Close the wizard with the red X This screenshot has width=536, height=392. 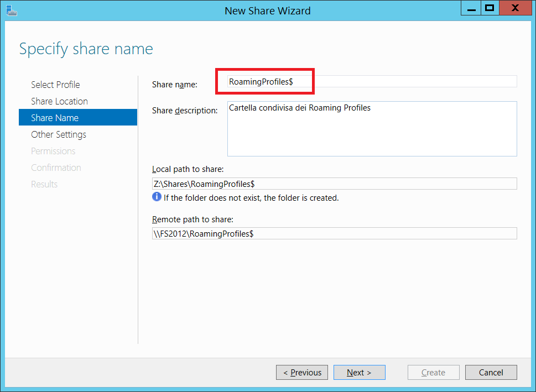(516, 8)
